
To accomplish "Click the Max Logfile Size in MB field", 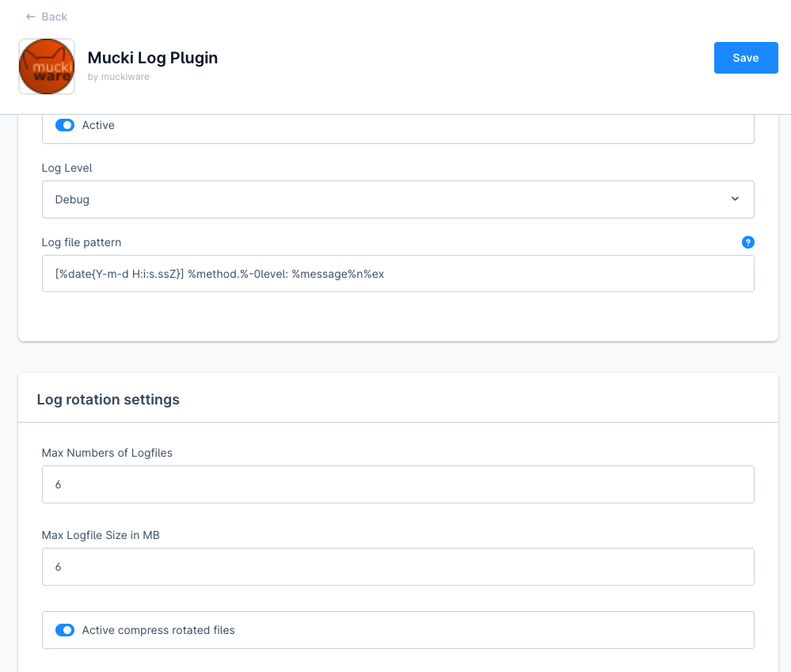I will [x=397, y=567].
